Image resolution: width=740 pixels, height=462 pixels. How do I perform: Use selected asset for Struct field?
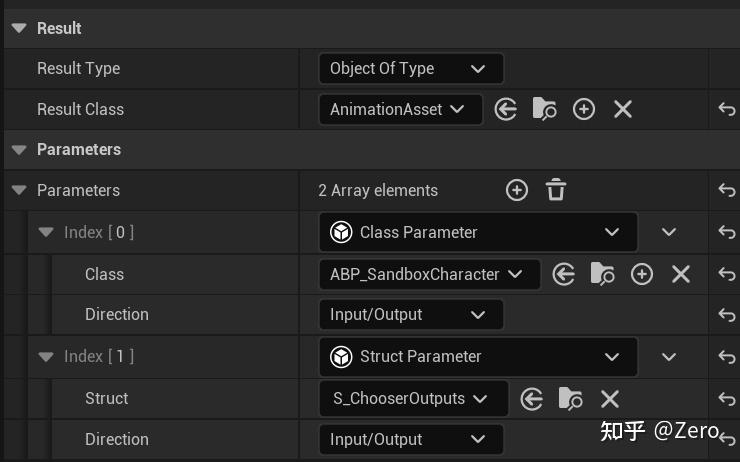tap(532, 398)
